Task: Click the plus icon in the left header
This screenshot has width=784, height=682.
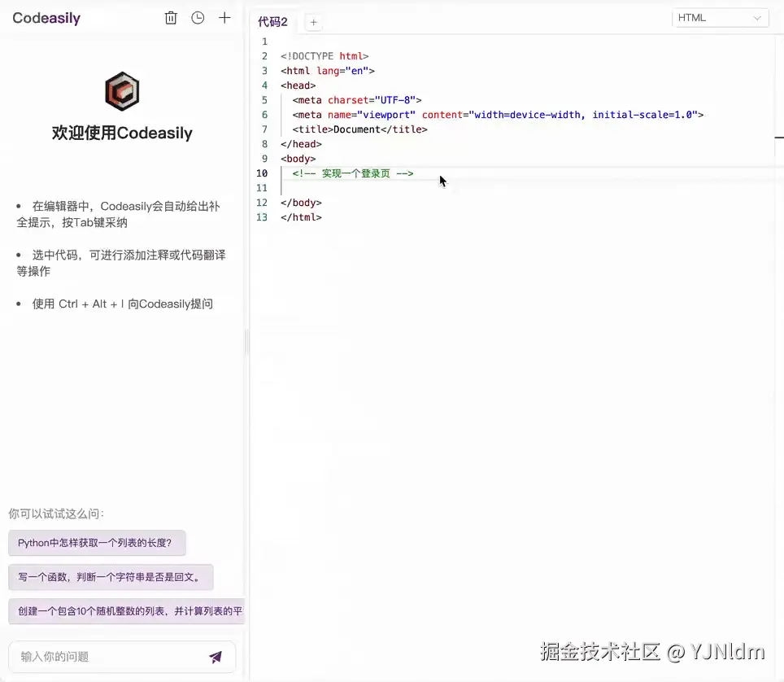Action: tap(224, 17)
